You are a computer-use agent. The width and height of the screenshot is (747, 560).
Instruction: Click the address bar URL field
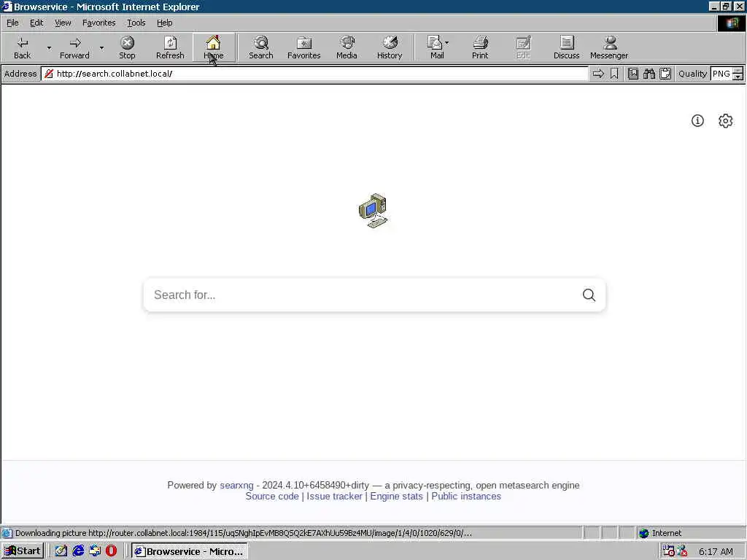[x=314, y=74]
